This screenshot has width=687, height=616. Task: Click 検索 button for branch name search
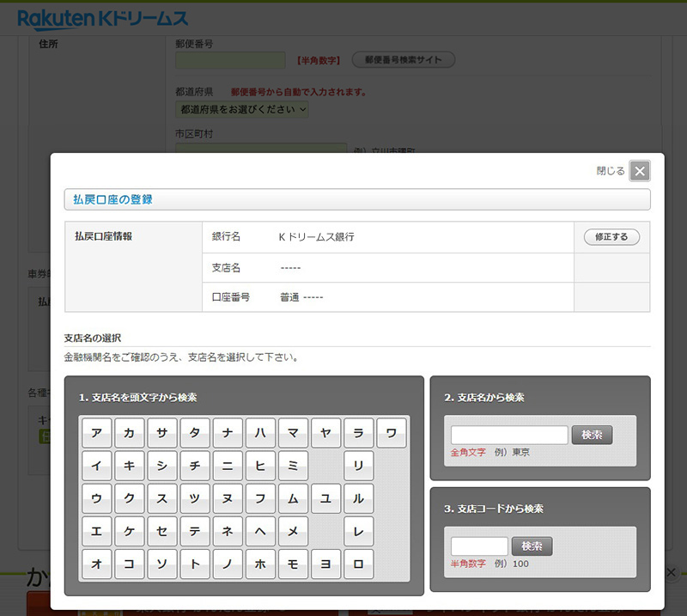point(592,435)
